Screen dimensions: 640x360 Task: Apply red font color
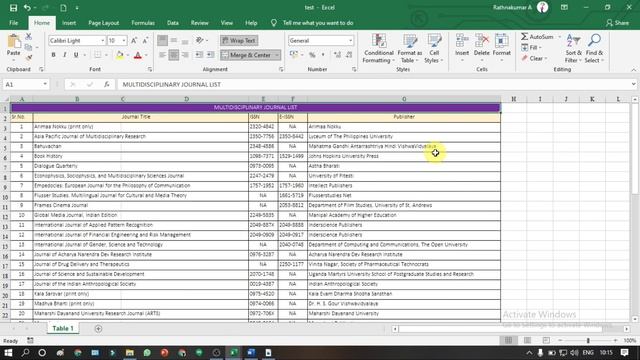click(138, 55)
